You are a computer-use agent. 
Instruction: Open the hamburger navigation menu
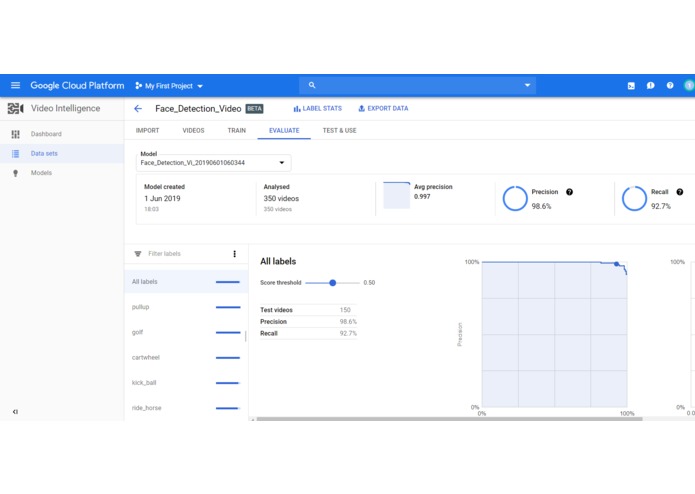click(x=16, y=85)
